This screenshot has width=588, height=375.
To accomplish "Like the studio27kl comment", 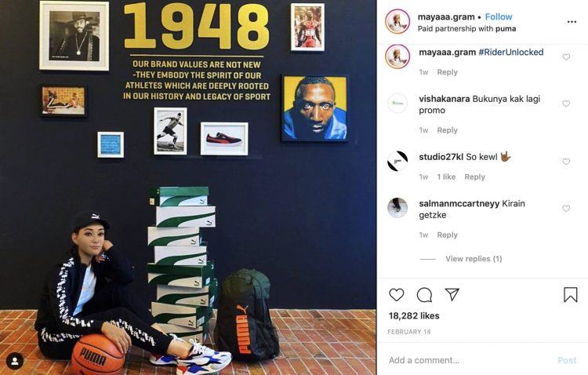I will [x=566, y=162].
